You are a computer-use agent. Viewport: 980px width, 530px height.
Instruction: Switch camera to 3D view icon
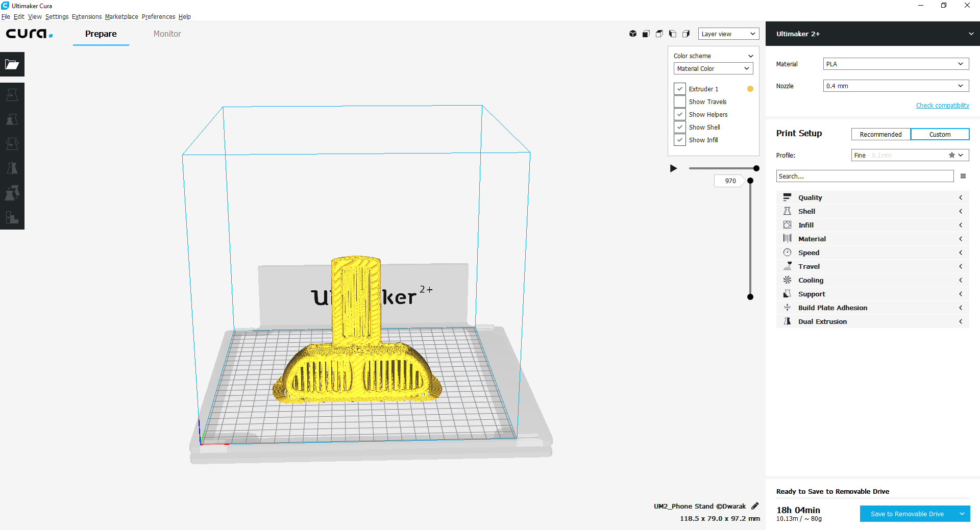point(633,34)
